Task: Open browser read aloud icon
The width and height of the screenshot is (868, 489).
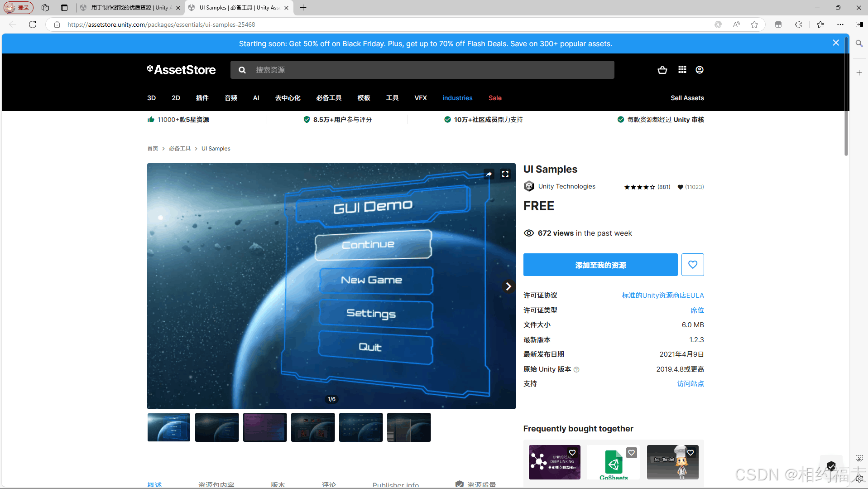Action: (736, 24)
